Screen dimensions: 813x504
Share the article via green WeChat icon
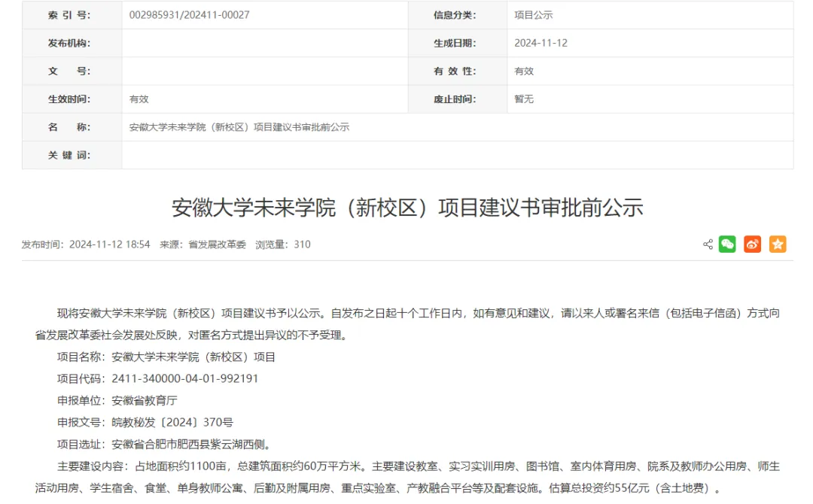[x=727, y=244]
